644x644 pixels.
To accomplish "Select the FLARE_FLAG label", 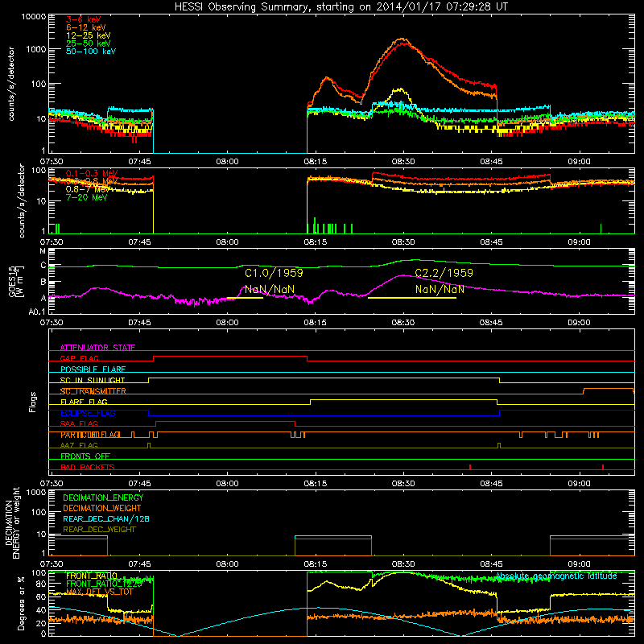I will coord(84,402).
